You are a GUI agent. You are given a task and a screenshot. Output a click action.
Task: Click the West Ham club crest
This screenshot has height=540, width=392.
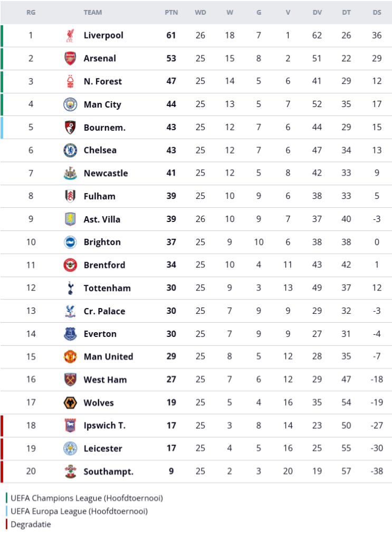(70, 380)
